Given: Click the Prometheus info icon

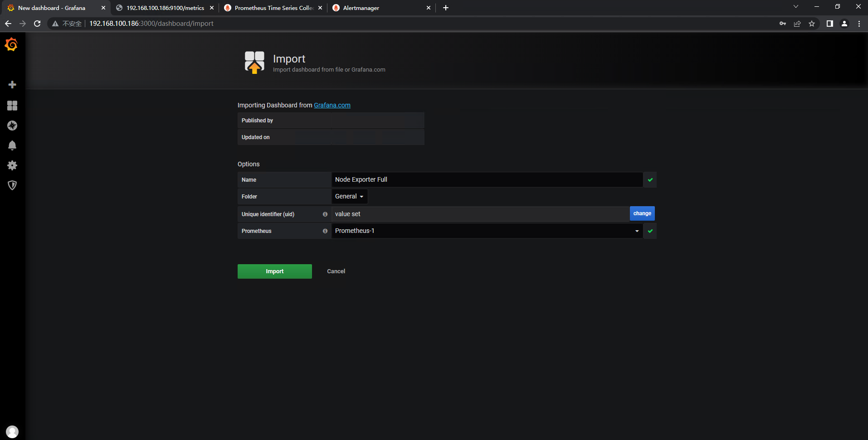Looking at the screenshot, I should (x=325, y=231).
